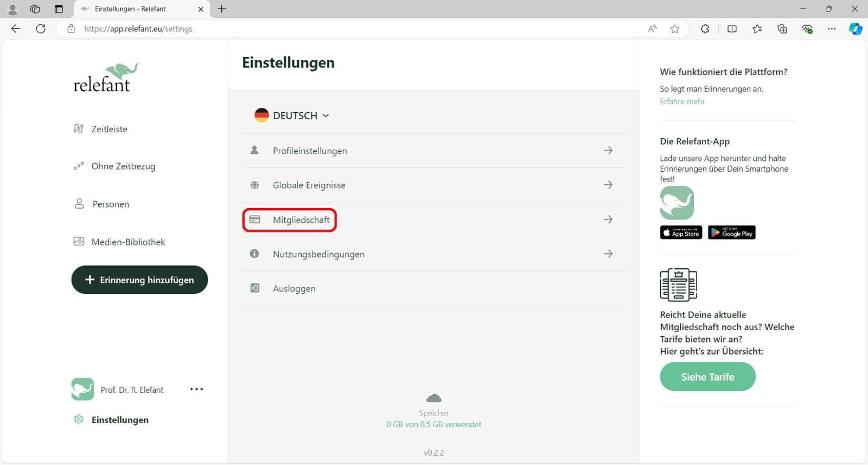Open the DEUTSCH language dropdown
The width and height of the screenshot is (868, 465).
point(292,115)
